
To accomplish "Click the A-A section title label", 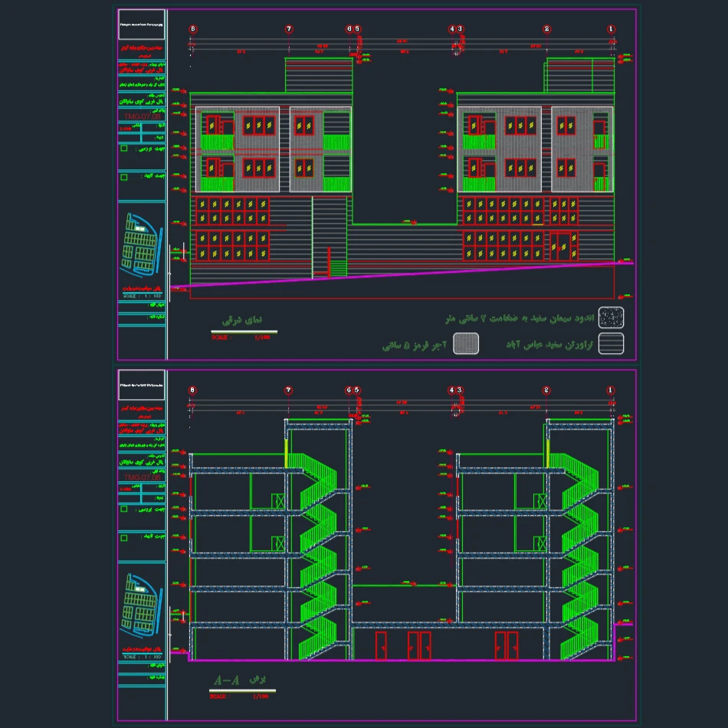I will pyautogui.click(x=227, y=680).
